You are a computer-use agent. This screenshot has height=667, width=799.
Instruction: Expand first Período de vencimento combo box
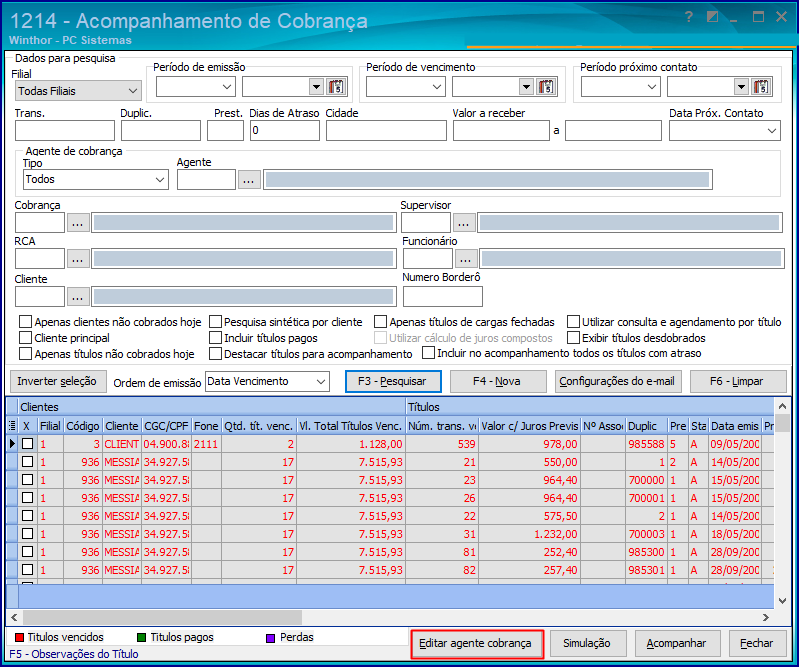tap(437, 87)
